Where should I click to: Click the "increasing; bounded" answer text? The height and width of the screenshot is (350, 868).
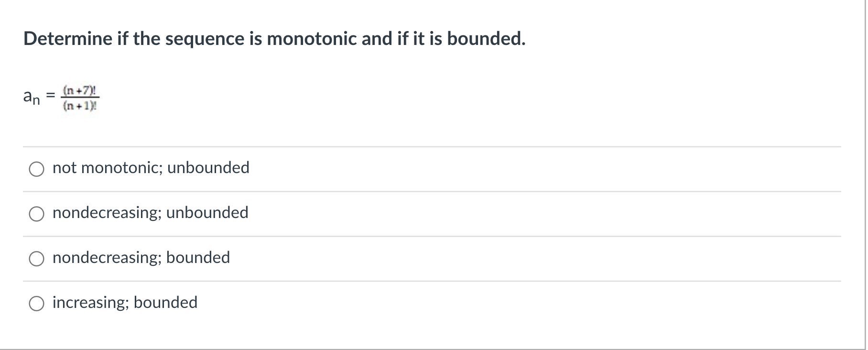tap(125, 302)
